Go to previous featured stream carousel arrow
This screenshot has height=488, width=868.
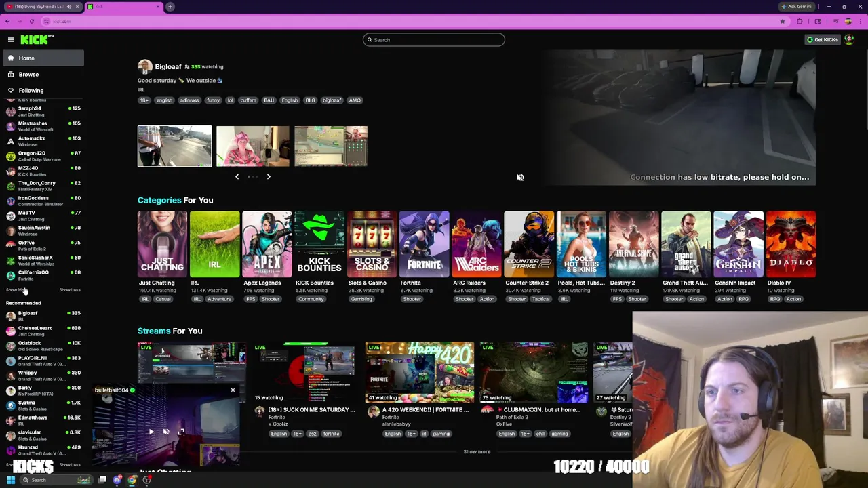point(237,176)
